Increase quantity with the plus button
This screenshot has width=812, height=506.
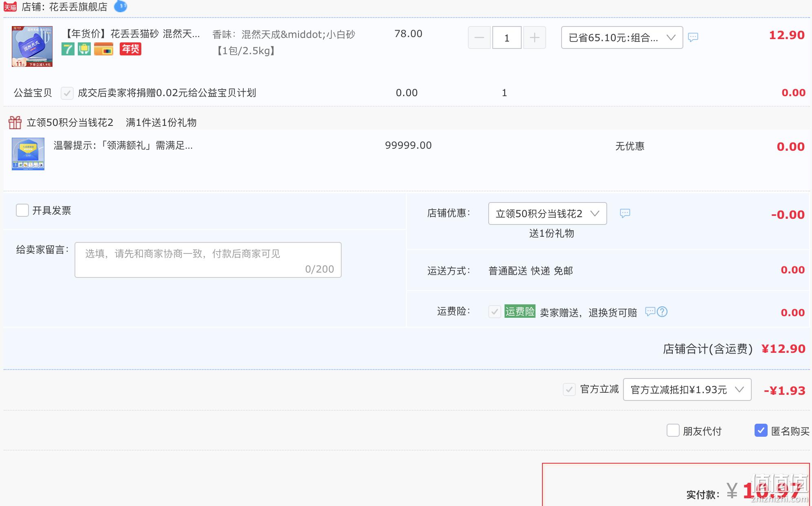click(535, 38)
